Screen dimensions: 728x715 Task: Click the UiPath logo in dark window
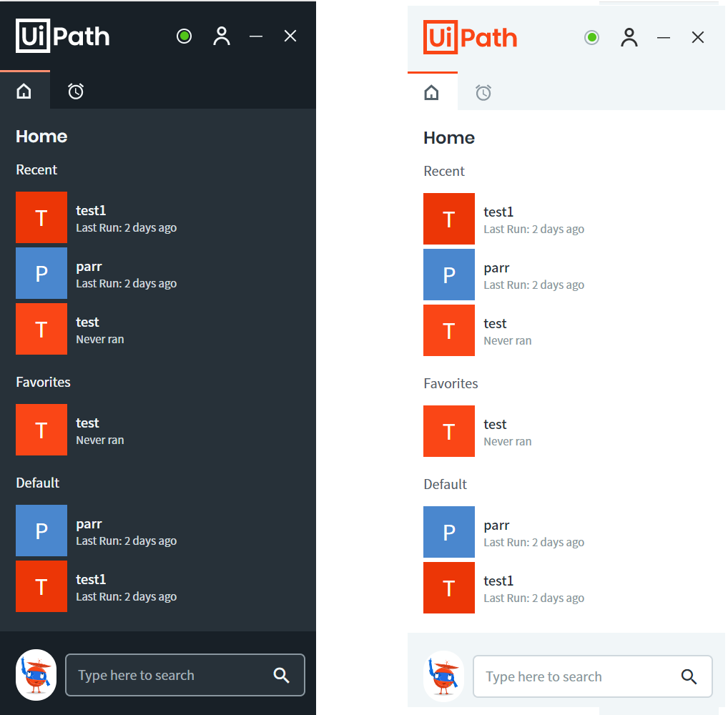click(63, 36)
